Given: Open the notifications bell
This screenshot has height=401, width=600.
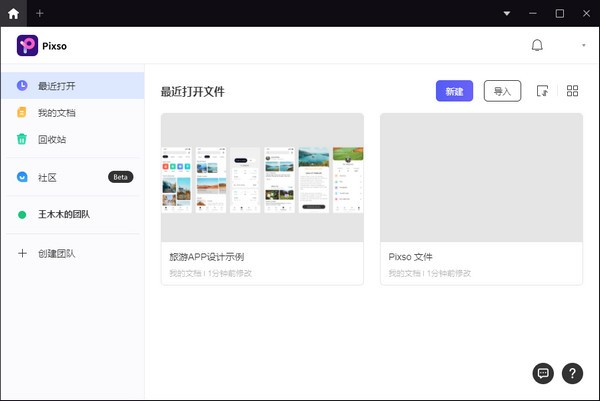Looking at the screenshot, I should point(537,45).
